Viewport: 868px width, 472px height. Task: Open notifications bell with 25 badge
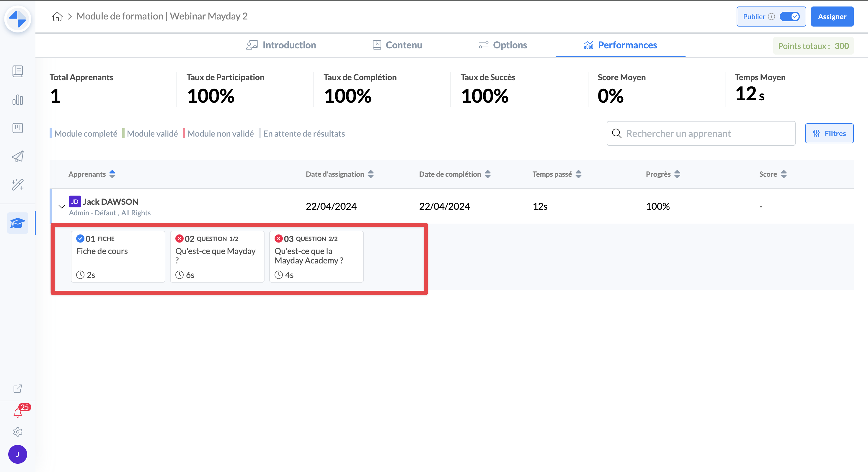[x=17, y=413]
